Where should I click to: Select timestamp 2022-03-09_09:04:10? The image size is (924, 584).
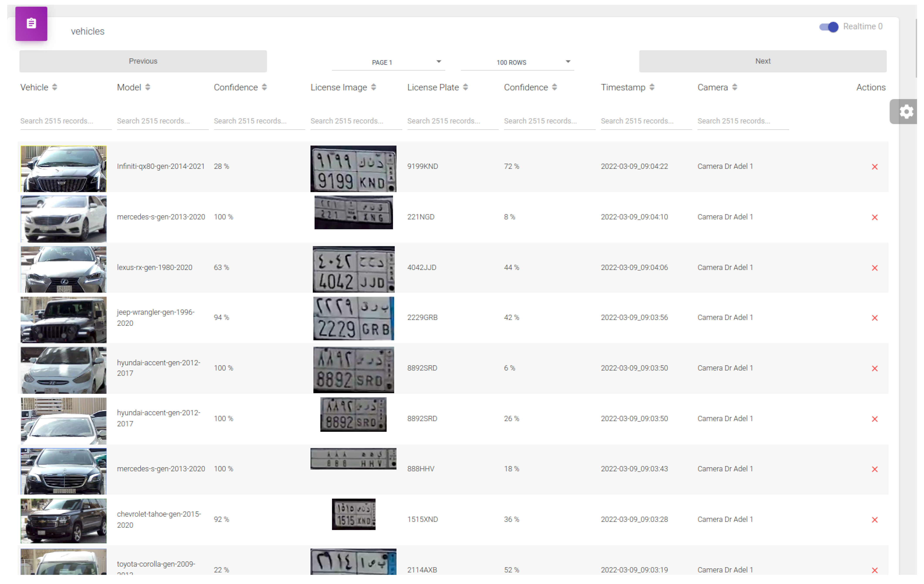click(x=634, y=217)
